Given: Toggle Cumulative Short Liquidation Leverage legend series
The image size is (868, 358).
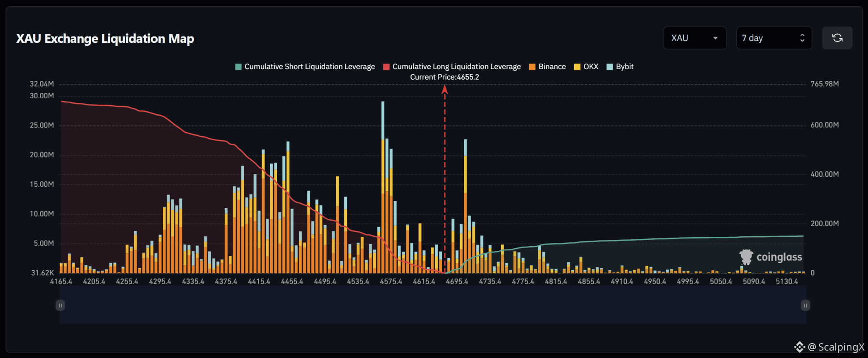Looking at the screenshot, I should 305,67.
